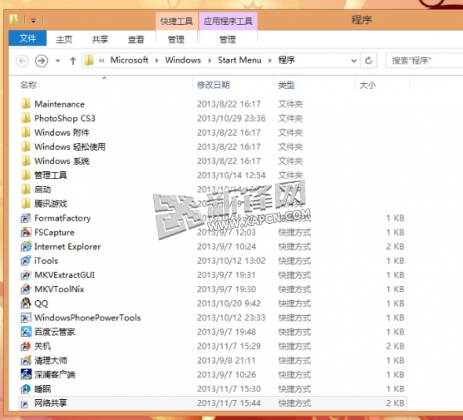Image resolution: width=463 pixels, height=420 pixels.
Task: Expand the address bar history dropdown
Action: 354,61
